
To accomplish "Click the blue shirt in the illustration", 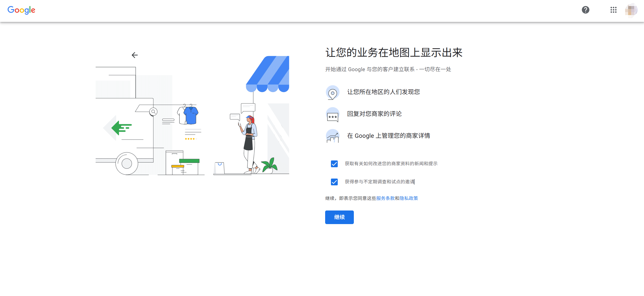I will click(x=191, y=115).
